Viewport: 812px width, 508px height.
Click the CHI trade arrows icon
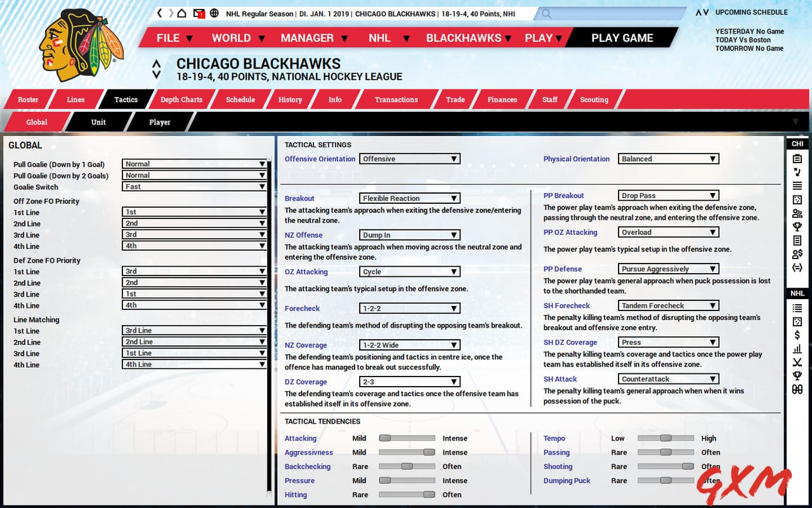(x=797, y=267)
